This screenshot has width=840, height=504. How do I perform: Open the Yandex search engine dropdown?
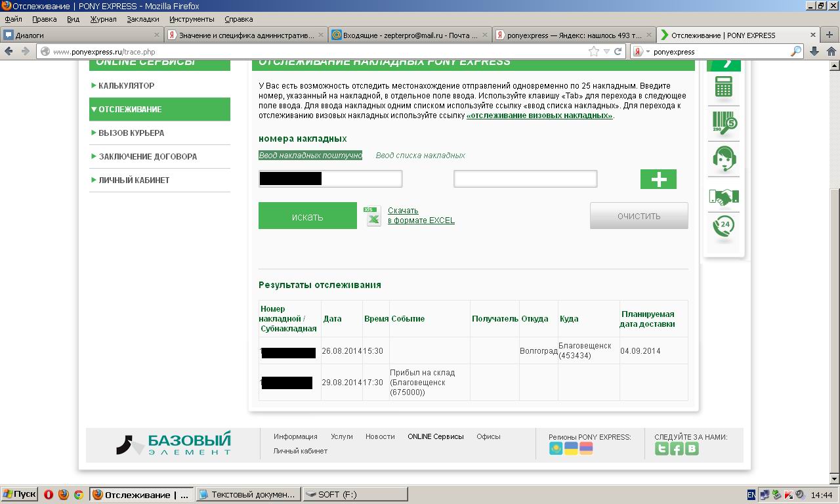tap(641, 51)
